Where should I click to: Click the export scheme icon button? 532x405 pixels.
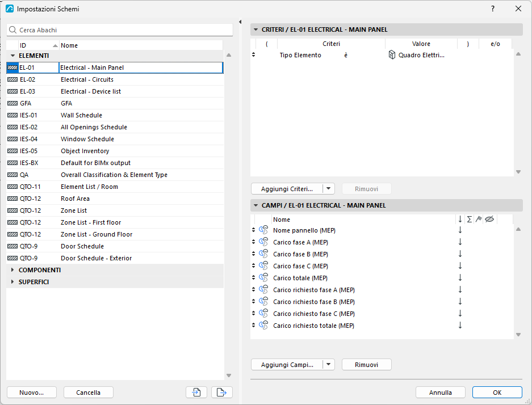pos(222,392)
